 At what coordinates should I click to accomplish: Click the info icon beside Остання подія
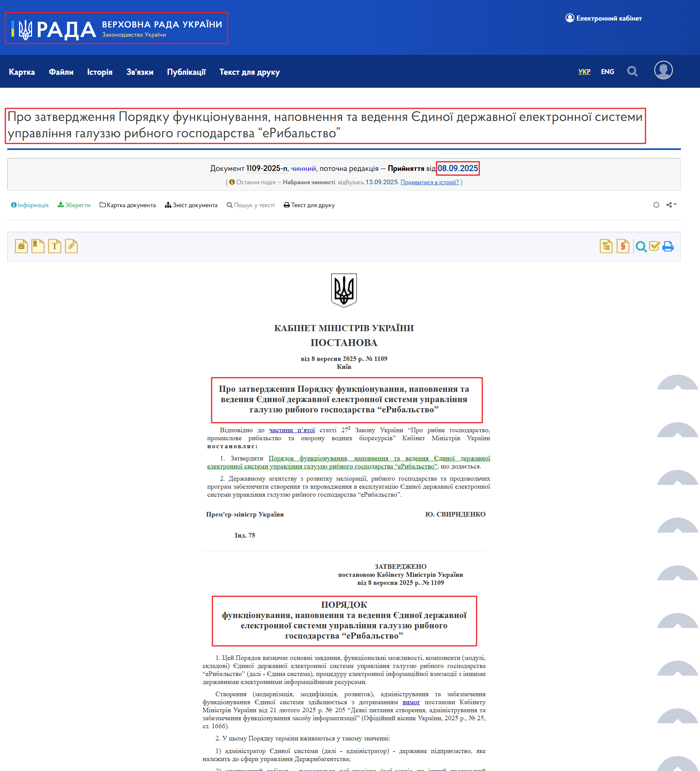[232, 182]
